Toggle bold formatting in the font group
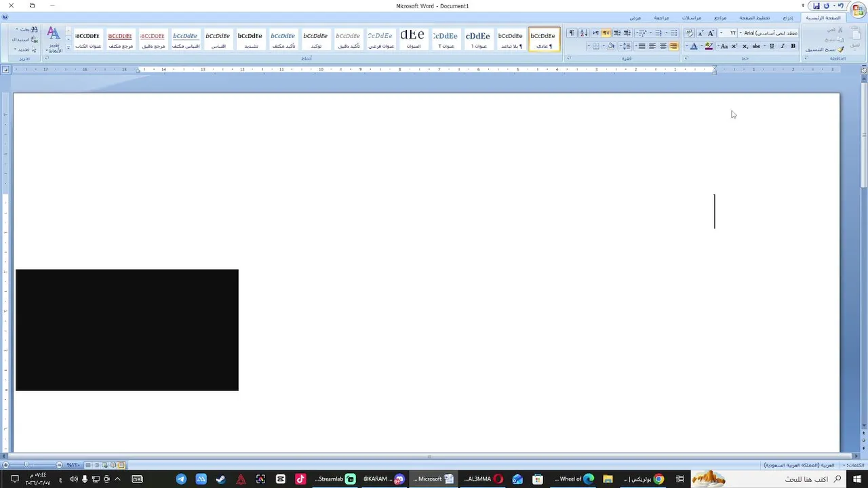This screenshot has height=488, width=868. [793, 46]
